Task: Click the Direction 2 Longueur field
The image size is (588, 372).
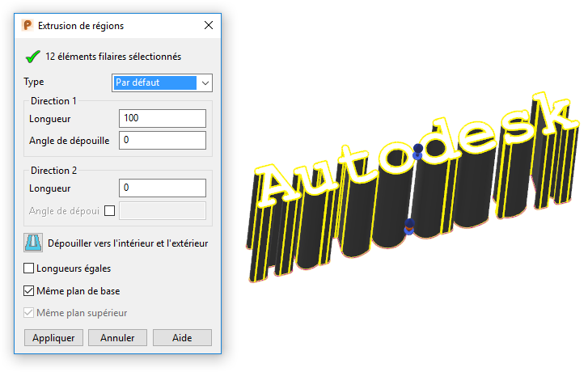Action: click(163, 188)
